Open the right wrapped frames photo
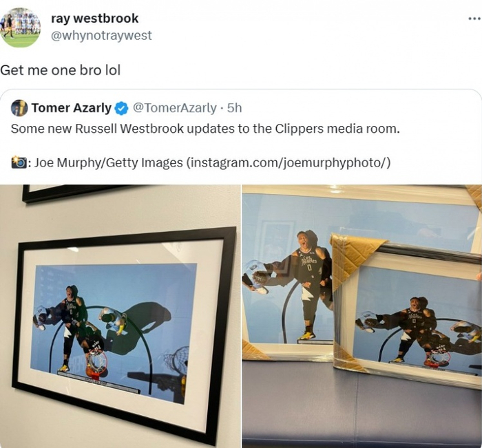482x448 pixels. tap(362, 316)
